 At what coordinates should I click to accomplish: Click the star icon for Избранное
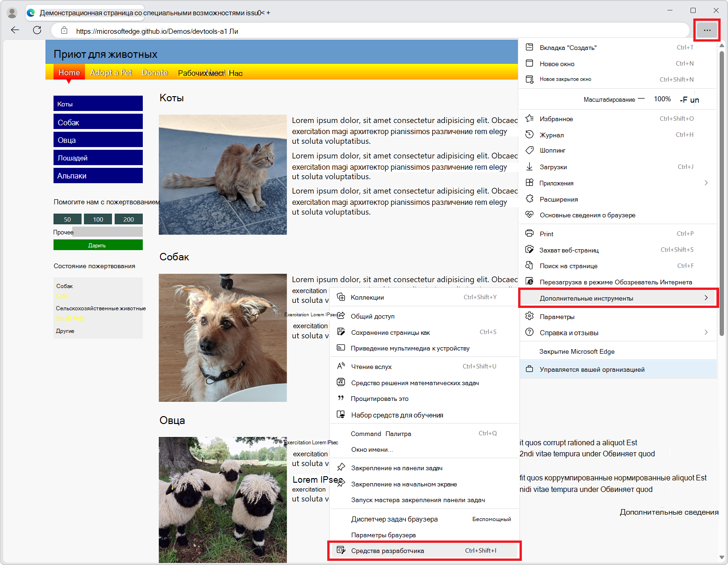tap(530, 118)
